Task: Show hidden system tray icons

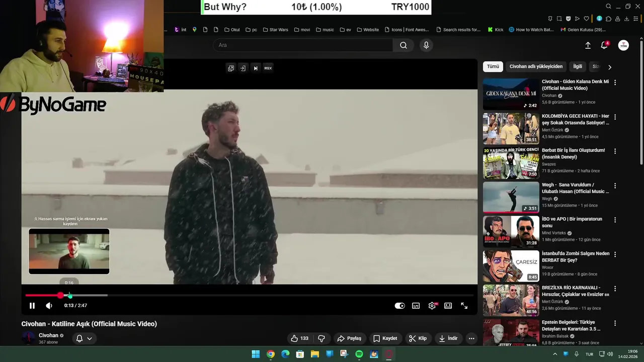Action: click(555, 354)
